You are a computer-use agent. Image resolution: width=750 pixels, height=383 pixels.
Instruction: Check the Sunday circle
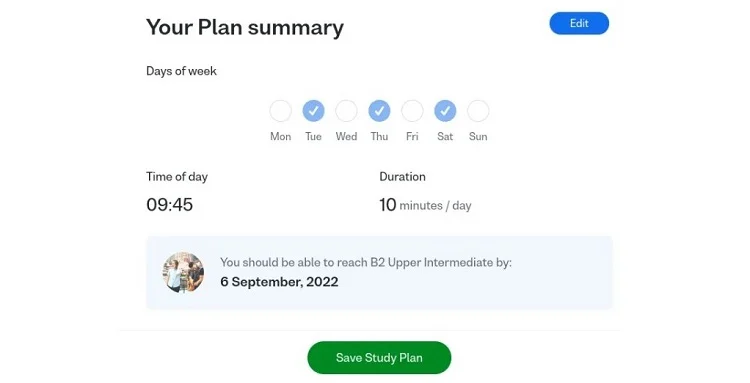478,111
